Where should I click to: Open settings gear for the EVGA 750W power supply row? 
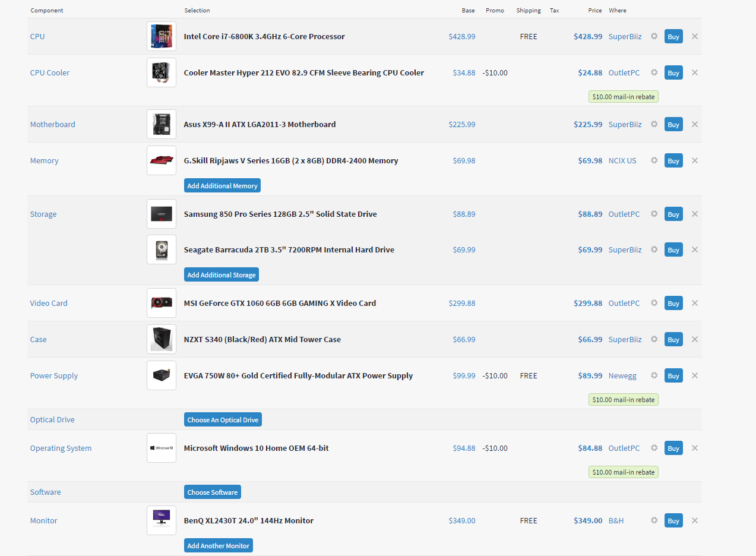click(654, 375)
